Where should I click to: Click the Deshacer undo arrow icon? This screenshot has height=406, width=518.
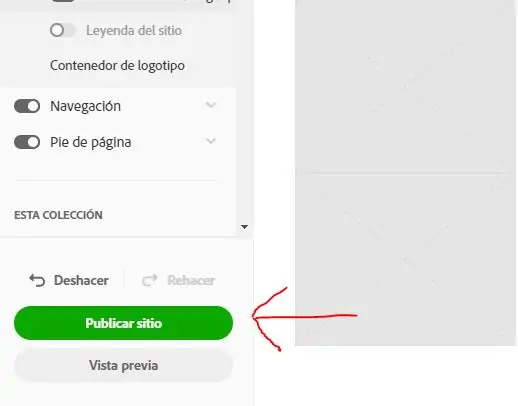coord(37,280)
